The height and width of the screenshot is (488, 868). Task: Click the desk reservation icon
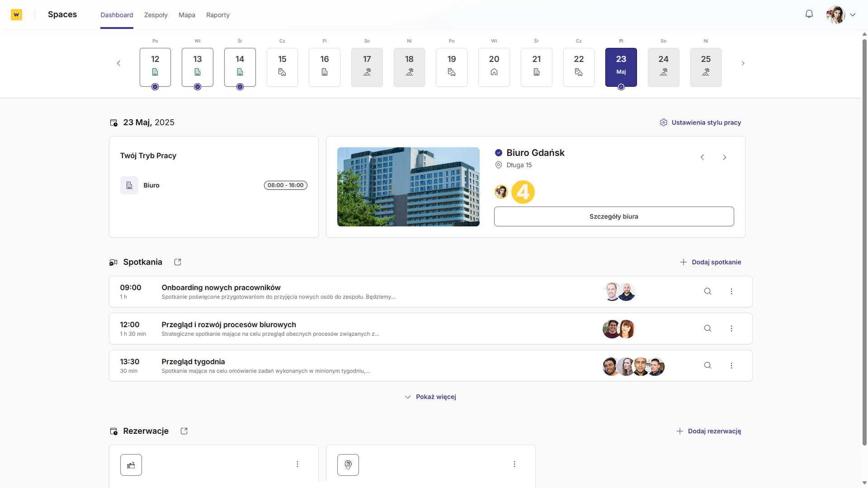pos(131,465)
